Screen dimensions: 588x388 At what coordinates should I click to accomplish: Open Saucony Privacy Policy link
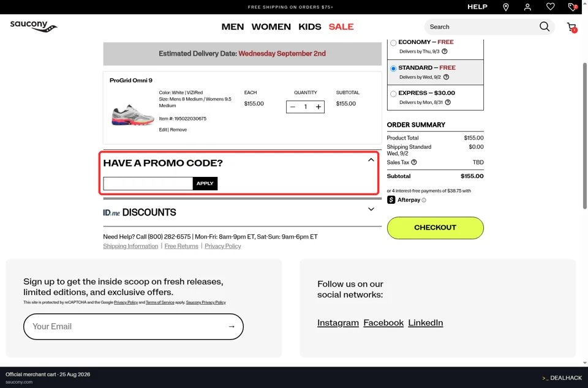pos(206,302)
